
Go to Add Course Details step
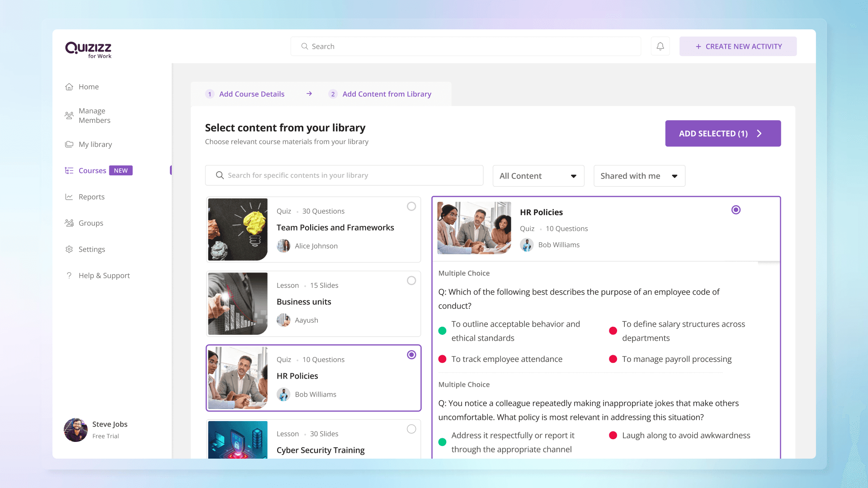click(x=251, y=94)
